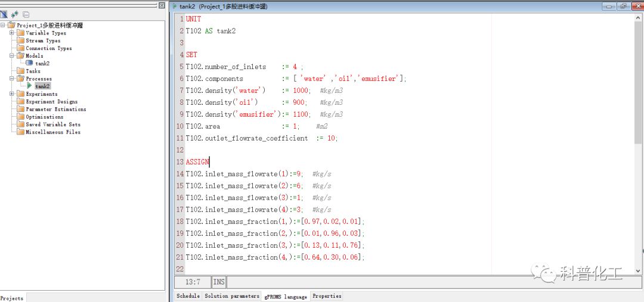Open the Solution parameters tab
This screenshot has width=644, height=302.
pos(231,296)
